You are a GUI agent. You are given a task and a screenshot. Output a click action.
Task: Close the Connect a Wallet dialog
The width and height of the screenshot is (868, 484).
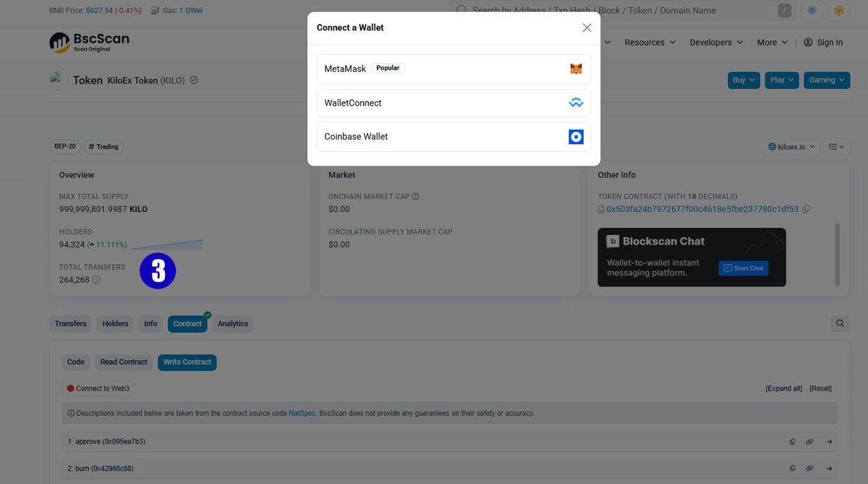(587, 27)
